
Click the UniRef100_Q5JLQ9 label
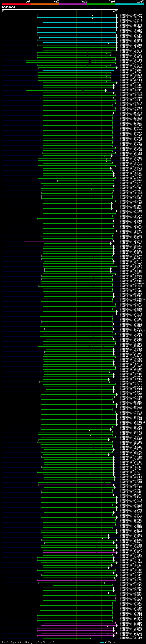pos(131,251)
